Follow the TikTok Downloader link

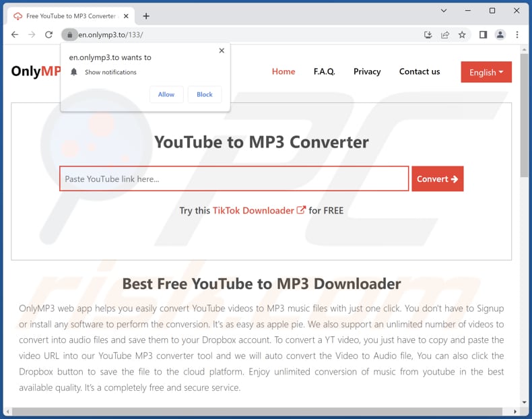(259, 210)
